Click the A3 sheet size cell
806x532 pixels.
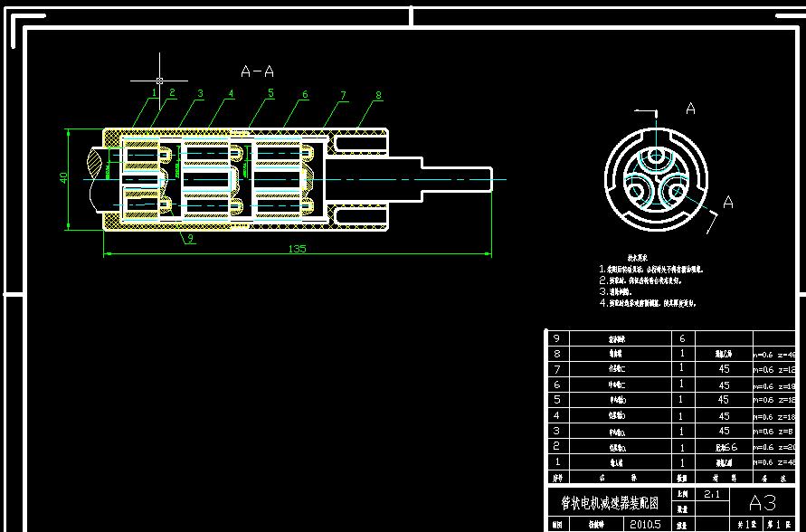click(763, 502)
